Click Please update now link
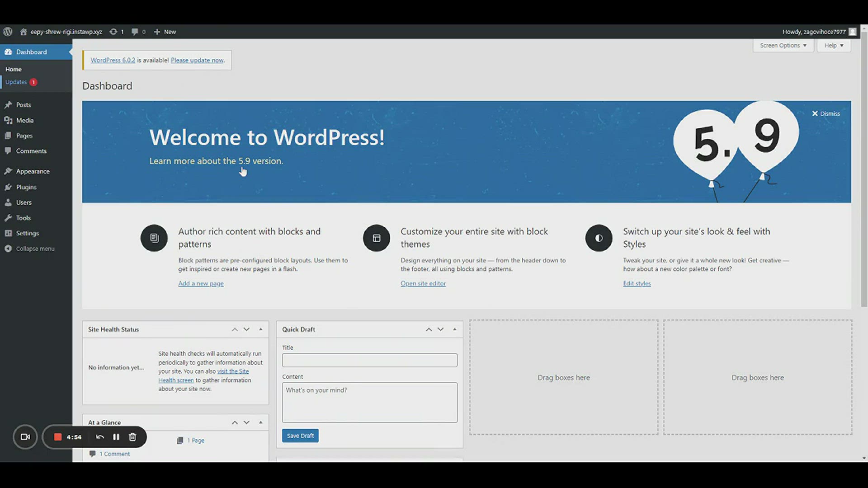The width and height of the screenshot is (868, 488). [x=197, y=60]
